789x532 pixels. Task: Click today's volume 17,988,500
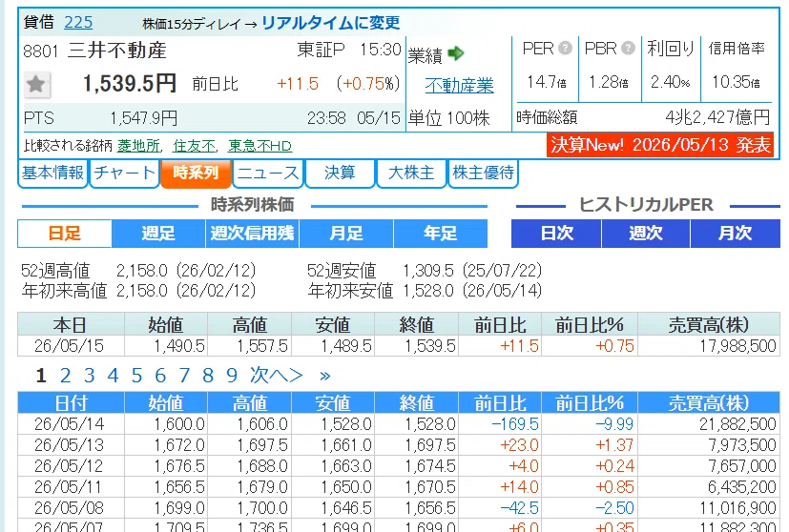tap(737, 346)
